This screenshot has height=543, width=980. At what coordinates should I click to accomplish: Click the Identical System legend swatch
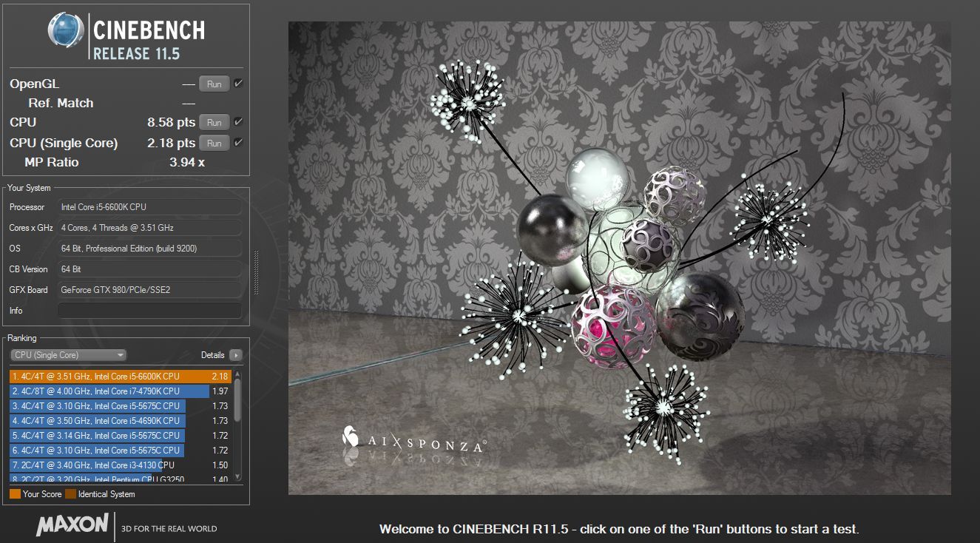point(70,494)
